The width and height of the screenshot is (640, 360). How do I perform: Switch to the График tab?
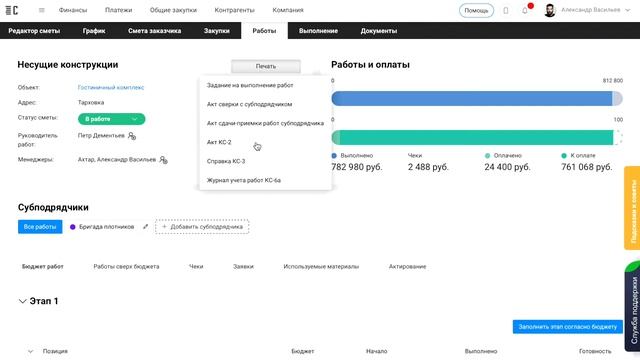click(x=94, y=31)
